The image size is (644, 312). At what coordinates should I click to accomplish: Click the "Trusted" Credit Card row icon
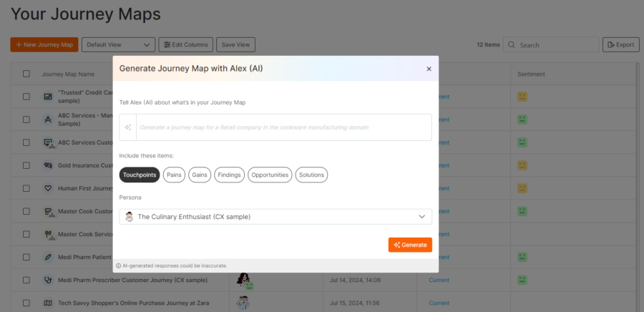(x=48, y=97)
